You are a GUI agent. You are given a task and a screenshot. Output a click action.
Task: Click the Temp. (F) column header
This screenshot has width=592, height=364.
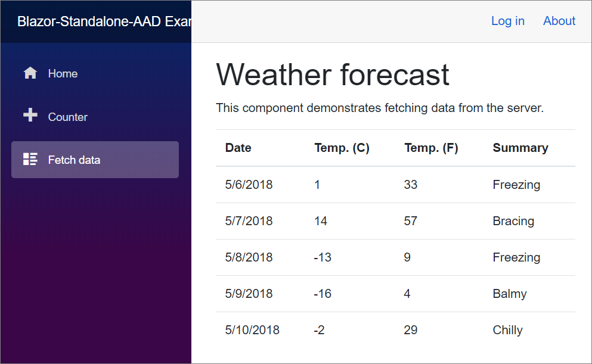[x=431, y=148]
